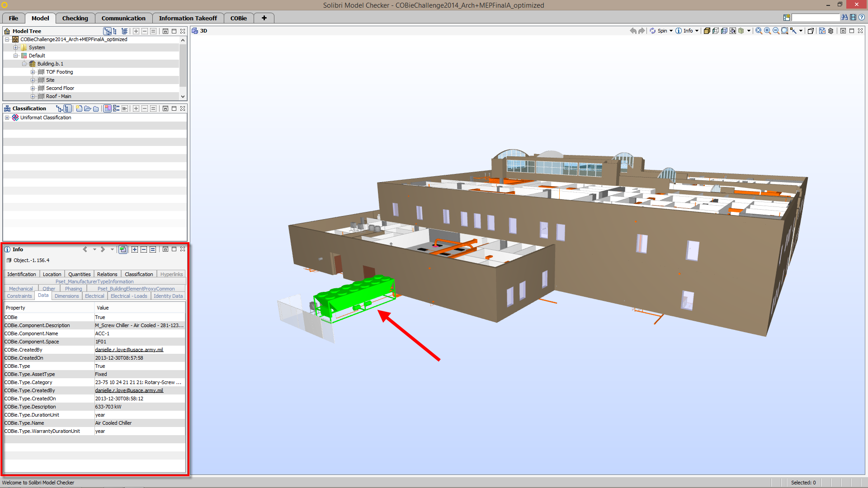868x488 pixels.
Task: Open the Information Takeoff tab
Action: (x=188, y=18)
